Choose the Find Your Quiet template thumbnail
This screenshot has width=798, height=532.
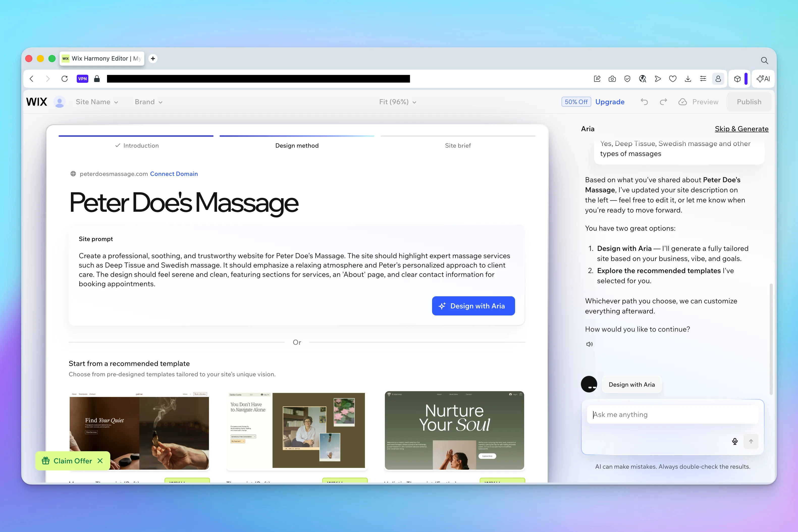[x=139, y=431]
